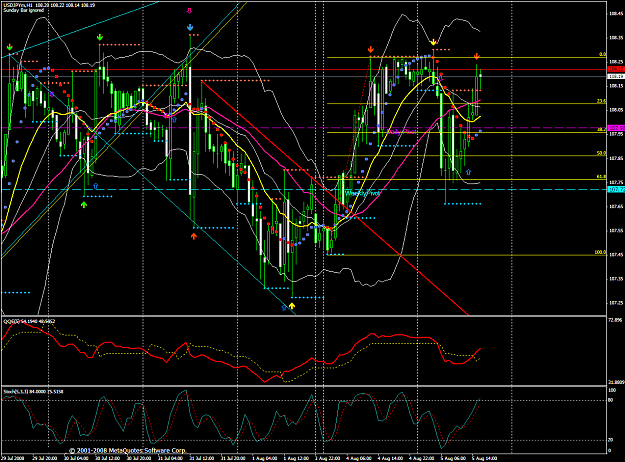Select the 5 Aug 14:00 time label
The image size is (625, 462).
(x=484, y=458)
